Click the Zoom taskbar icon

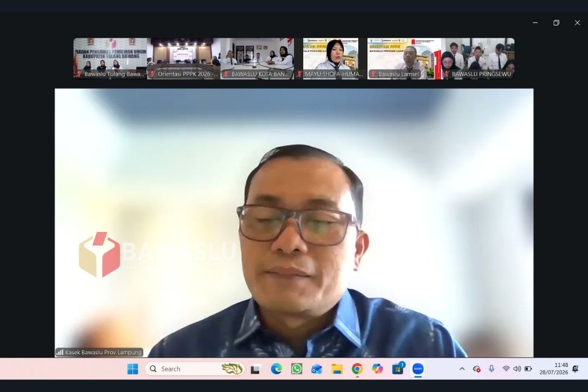pos(418,369)
